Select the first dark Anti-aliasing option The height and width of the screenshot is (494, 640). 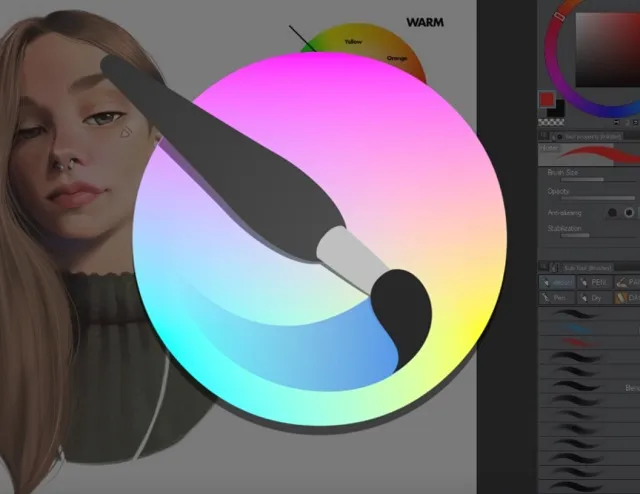coord(612,212)
